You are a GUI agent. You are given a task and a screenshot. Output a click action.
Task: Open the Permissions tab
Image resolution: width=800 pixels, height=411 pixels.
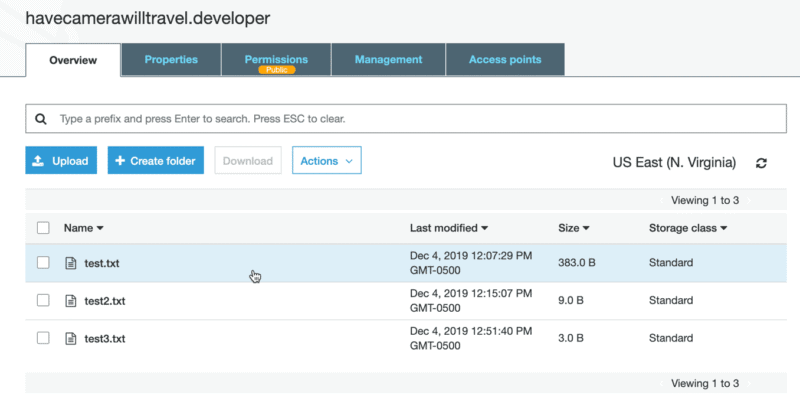276,60
